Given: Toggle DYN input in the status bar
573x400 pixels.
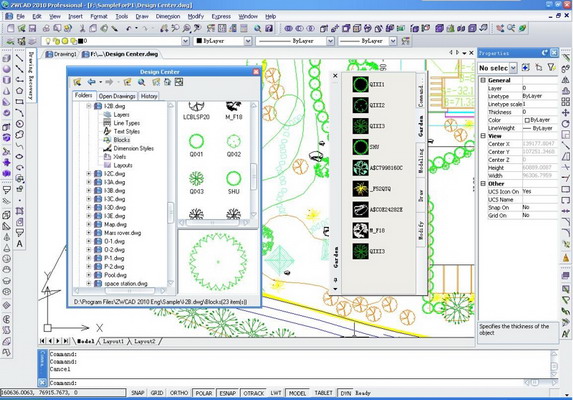Looking at the screenshot, I should point(345,393).
